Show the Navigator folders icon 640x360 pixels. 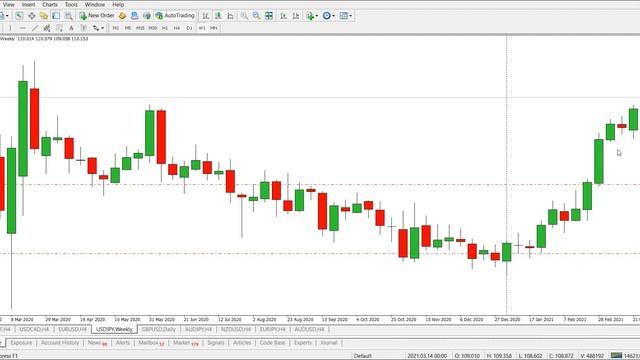[44, 16]
